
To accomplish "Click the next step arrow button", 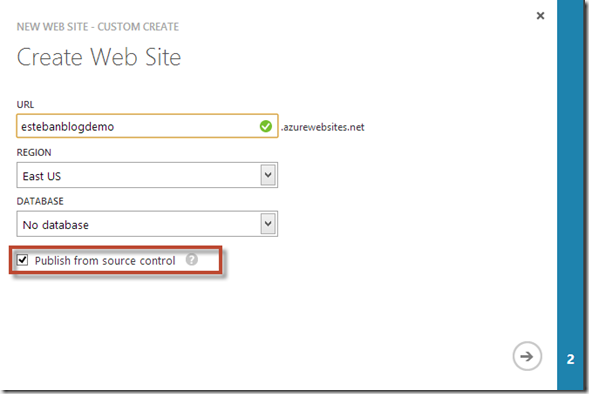I will 527,356.
